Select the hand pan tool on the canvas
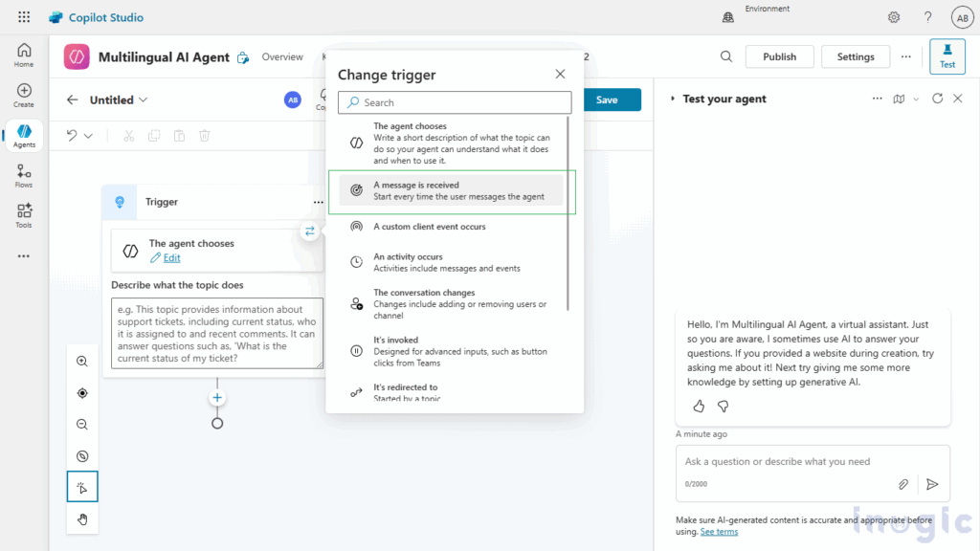980x551 pixels. (x=81, y=518)
